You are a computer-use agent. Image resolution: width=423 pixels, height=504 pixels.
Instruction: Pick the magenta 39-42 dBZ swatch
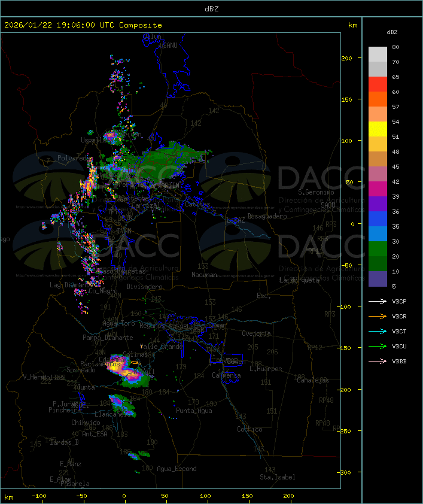(x=378, y=189)
